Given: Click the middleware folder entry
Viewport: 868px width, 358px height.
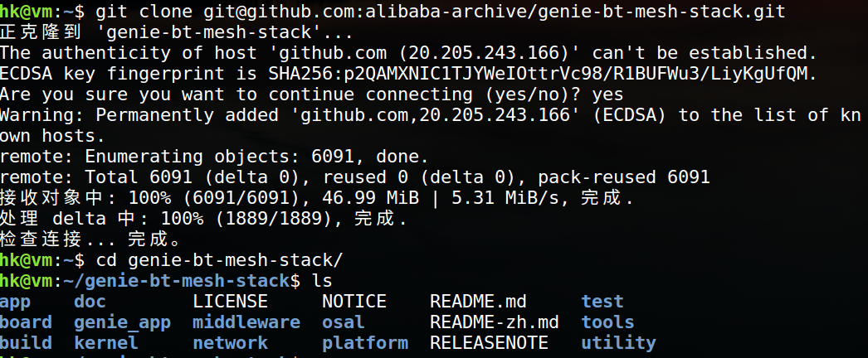Looking at the screenshot, I should tap(246, 322).
